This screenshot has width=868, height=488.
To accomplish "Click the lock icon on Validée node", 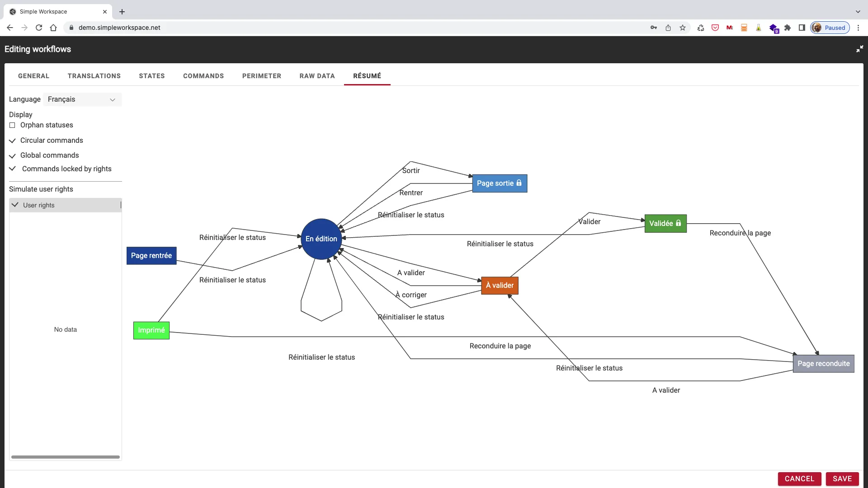I will pos(678,223).
